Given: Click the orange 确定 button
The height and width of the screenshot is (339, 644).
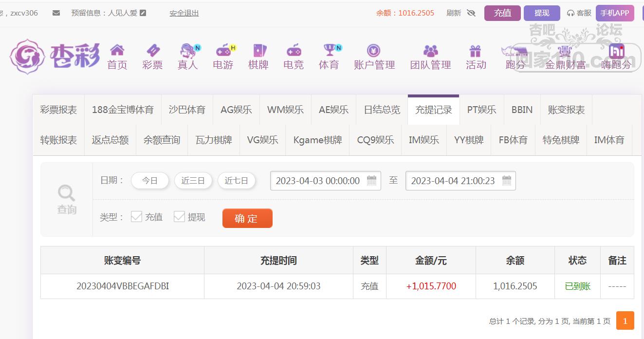Looking at the screenshot, I should pos(247,218).
